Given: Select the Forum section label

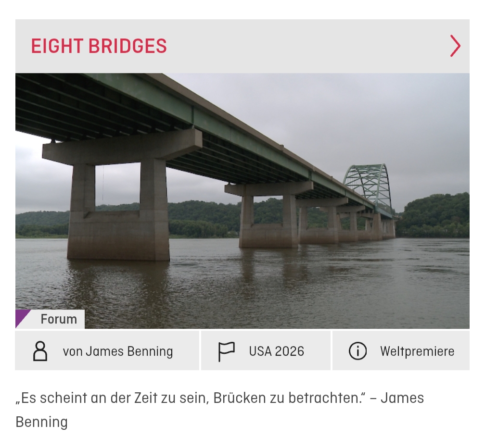Looking at the screenshot, I should pyautogui.click(x=59, y=319).
